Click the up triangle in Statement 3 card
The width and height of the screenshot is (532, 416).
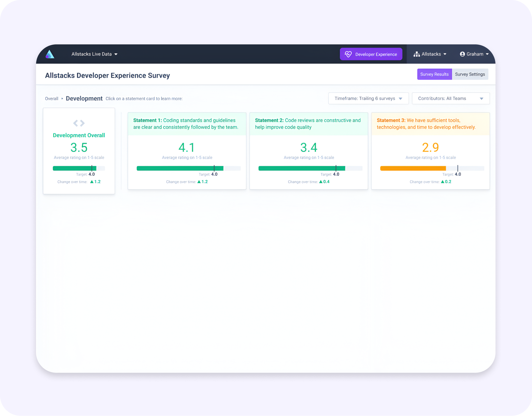442,182
